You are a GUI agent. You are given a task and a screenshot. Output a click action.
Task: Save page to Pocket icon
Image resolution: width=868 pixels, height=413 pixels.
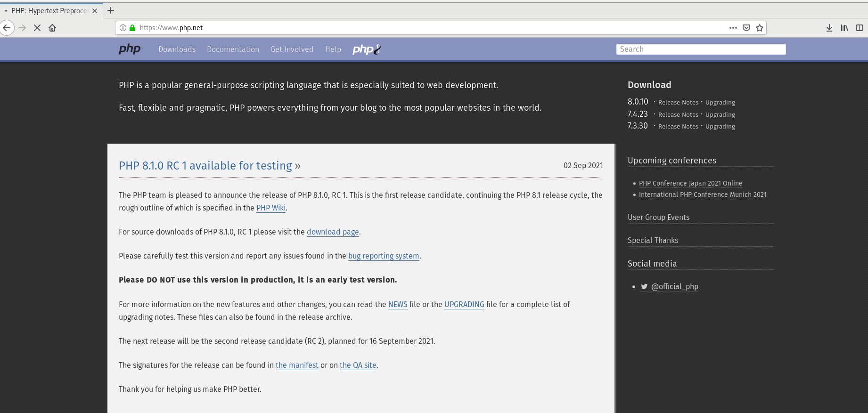(x=746, y=28)
